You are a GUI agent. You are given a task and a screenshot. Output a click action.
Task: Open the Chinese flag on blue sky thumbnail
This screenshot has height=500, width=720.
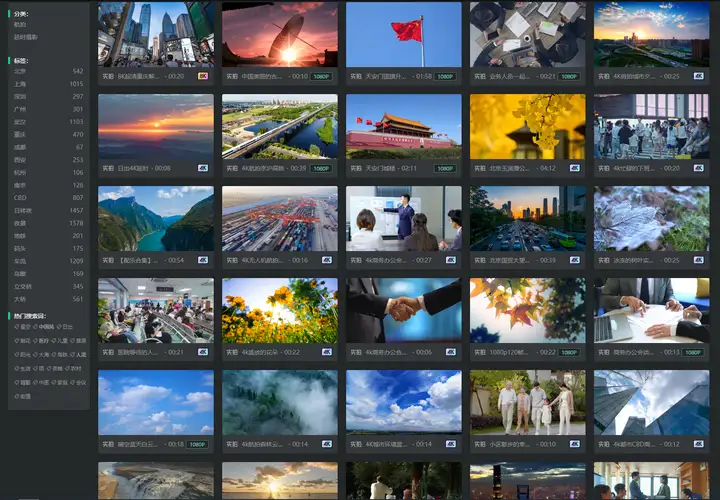[404, 34]
